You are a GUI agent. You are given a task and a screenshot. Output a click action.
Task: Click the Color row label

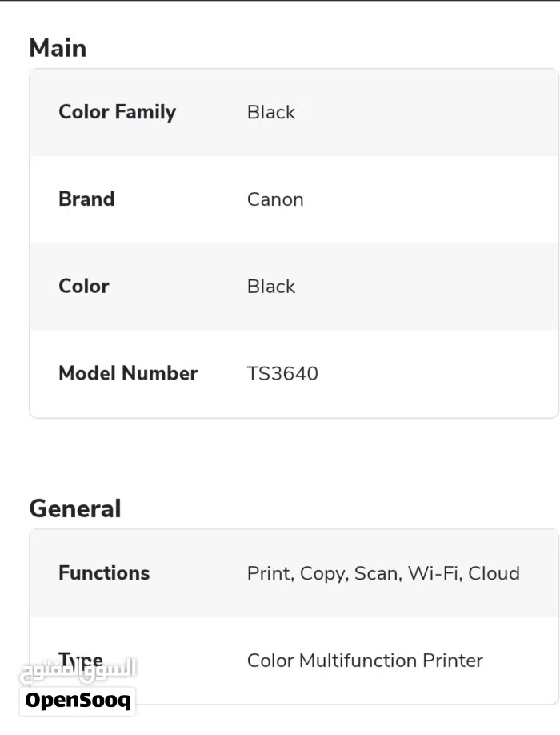84,287
